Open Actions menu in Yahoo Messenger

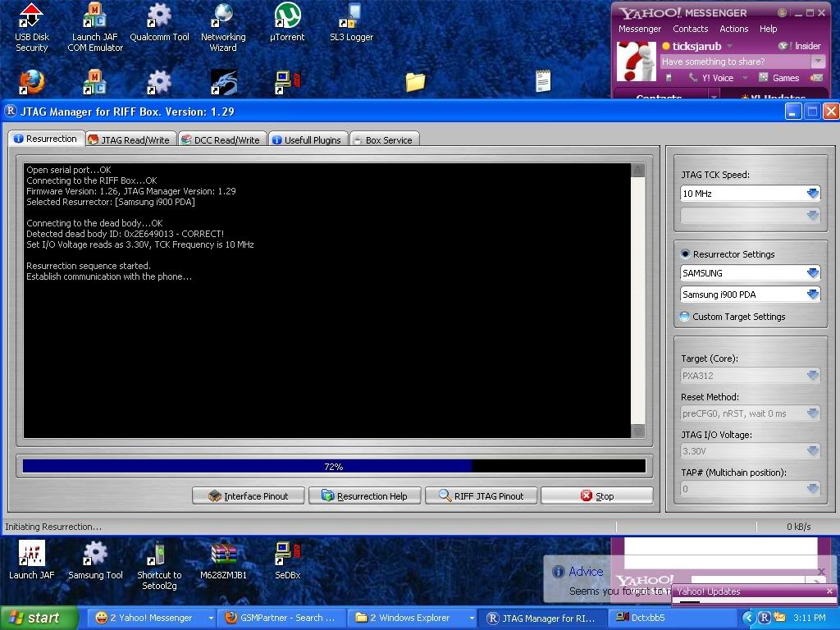coord(733,29)
